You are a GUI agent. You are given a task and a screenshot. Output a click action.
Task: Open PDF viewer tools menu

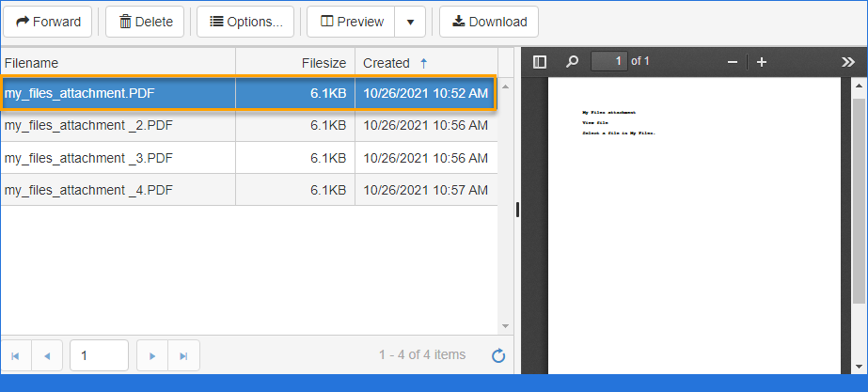pos(847,62)
